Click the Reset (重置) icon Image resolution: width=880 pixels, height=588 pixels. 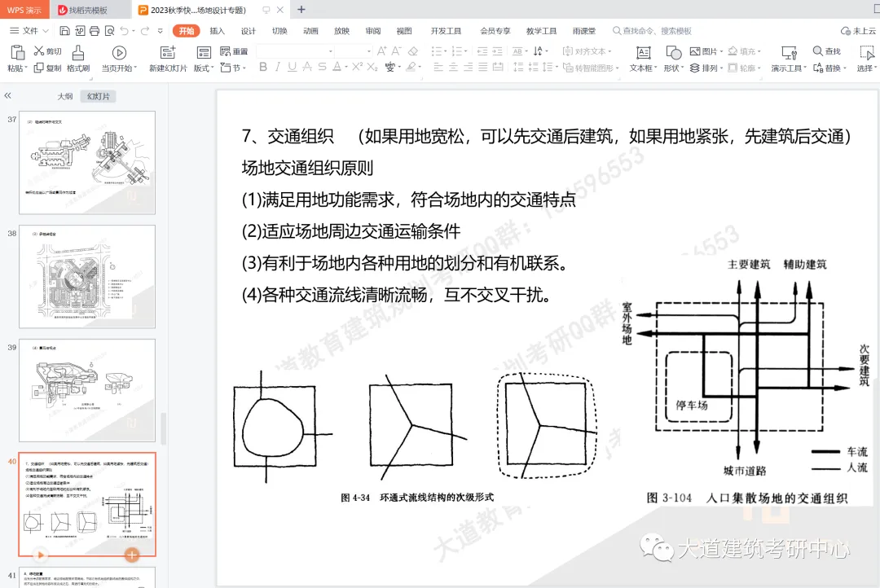point(226,51)
